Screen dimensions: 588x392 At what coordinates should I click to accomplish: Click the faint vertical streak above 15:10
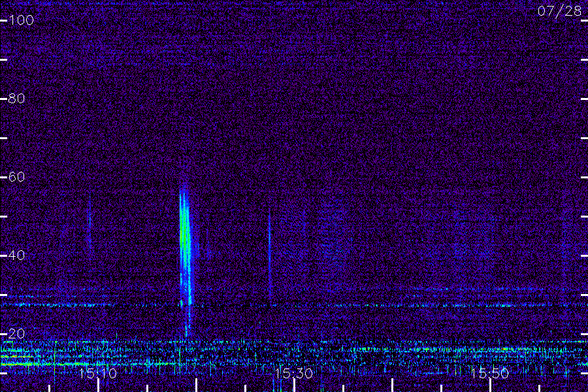click(90, 221)
